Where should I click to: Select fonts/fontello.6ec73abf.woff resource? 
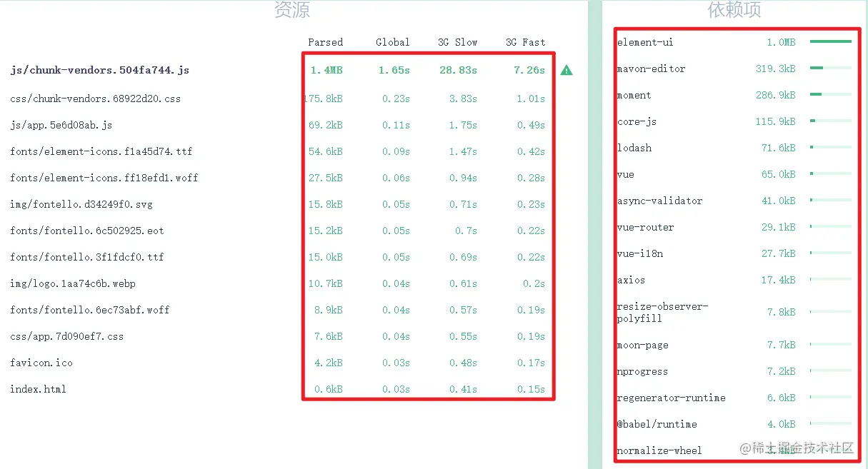pos(90,310)
